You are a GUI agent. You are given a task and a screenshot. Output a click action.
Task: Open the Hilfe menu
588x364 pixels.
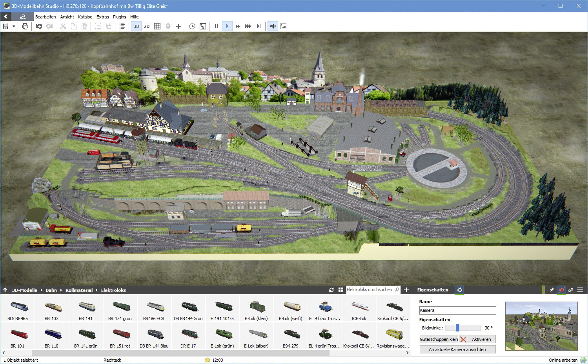(x=135, y=17)
